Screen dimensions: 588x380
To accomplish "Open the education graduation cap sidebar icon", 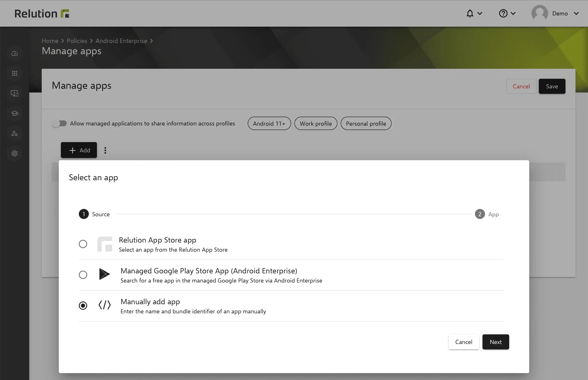I will [15, 113].
